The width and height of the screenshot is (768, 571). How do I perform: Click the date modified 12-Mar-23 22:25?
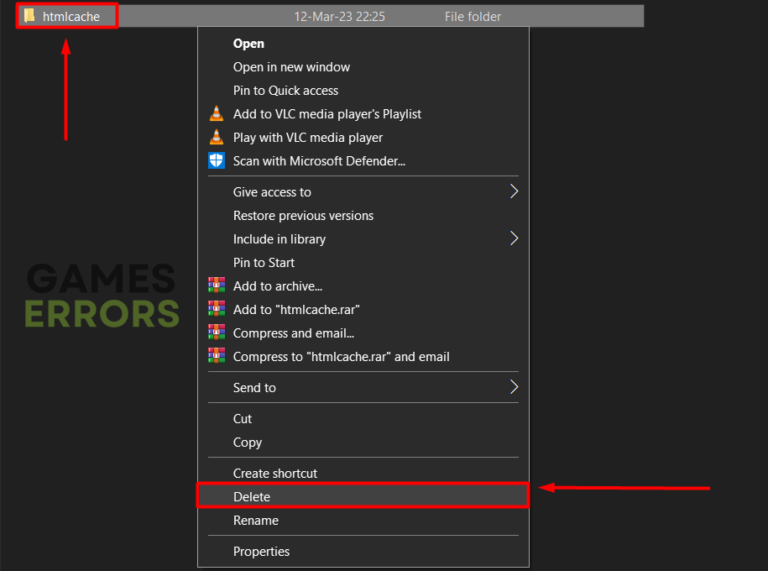point(339,17)
